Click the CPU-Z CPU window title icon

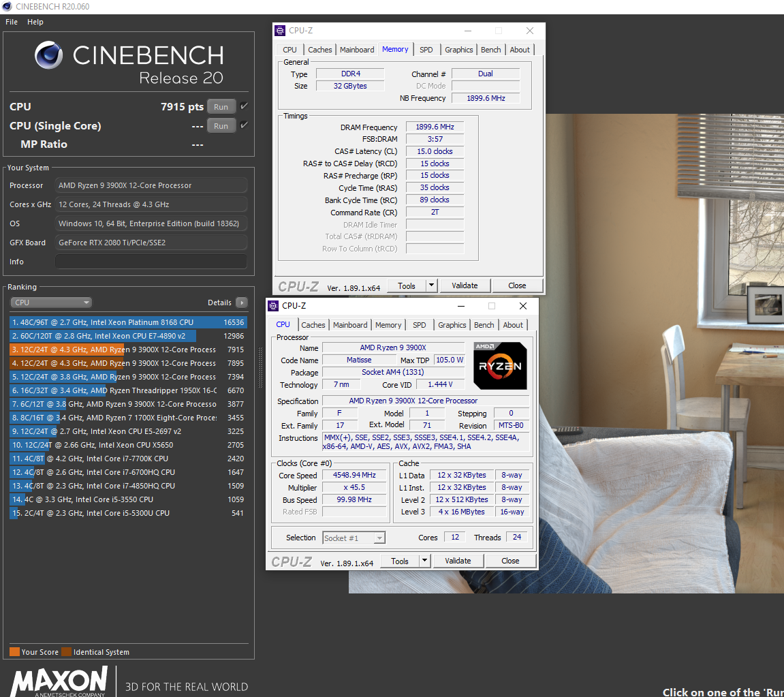(x=273, y=305)
